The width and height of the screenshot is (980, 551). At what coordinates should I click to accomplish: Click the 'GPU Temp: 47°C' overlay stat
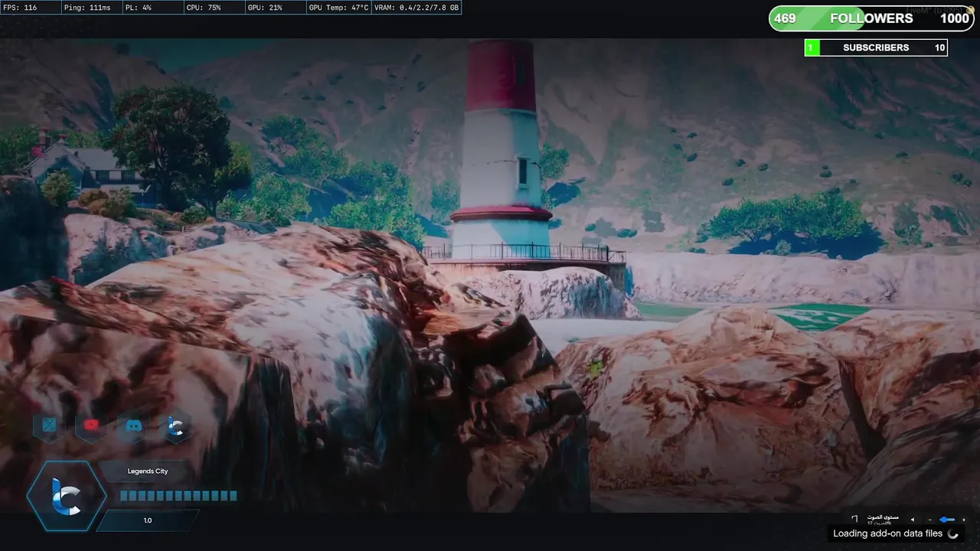pyautogui.click(x=338, y=8)
